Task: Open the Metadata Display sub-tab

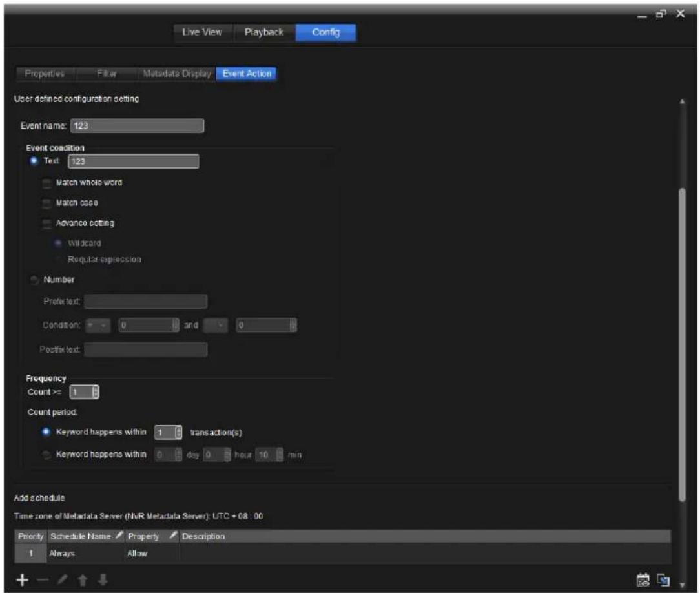Action: [x=177, y=74]
